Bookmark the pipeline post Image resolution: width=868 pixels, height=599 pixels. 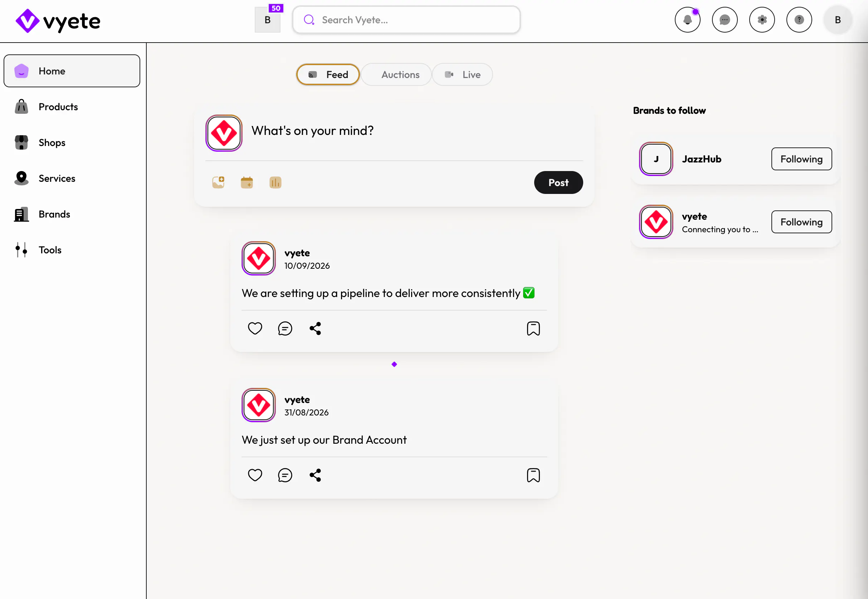click(533, 328)
